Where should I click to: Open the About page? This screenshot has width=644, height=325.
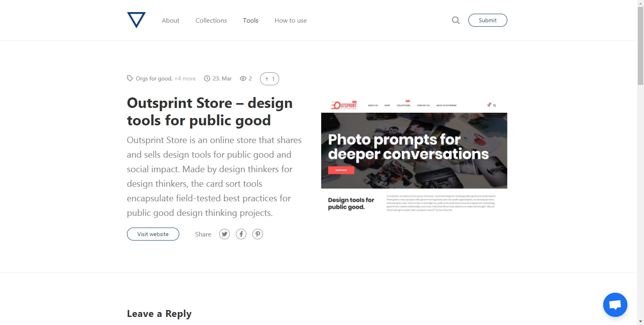(170, 20)
